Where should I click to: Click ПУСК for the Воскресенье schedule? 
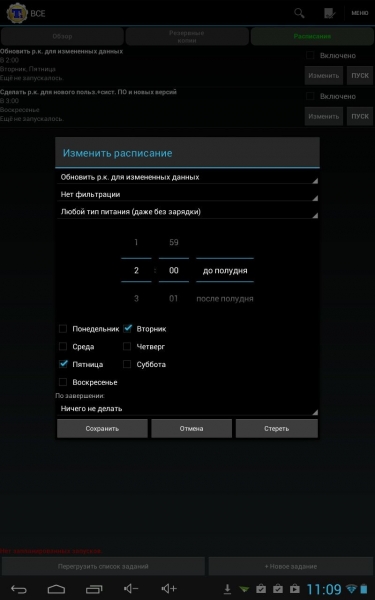click(360, 116)
